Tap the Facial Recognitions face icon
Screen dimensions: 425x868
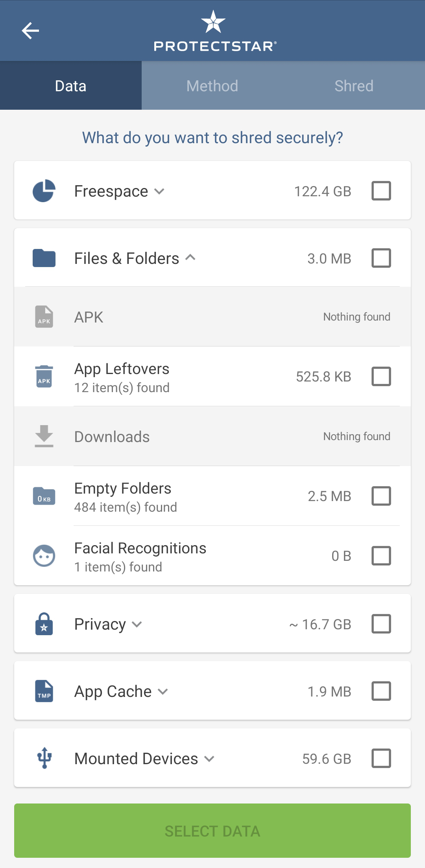44,556
